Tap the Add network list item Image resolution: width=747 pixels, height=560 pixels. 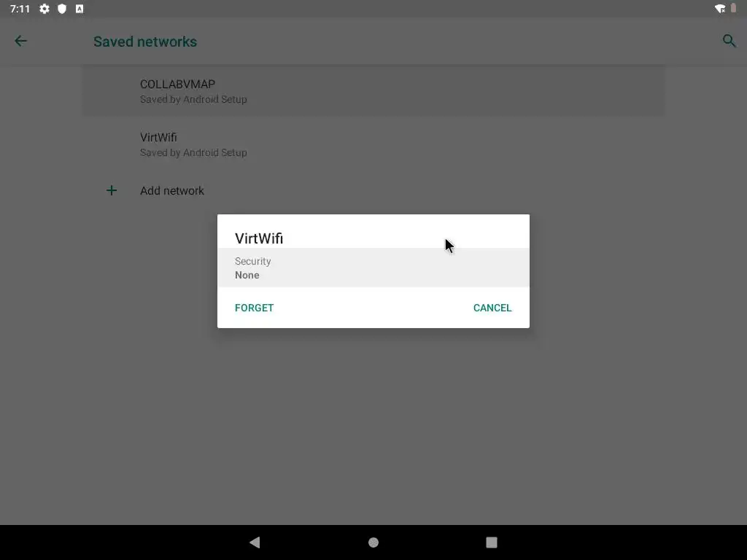pos(373,190)
